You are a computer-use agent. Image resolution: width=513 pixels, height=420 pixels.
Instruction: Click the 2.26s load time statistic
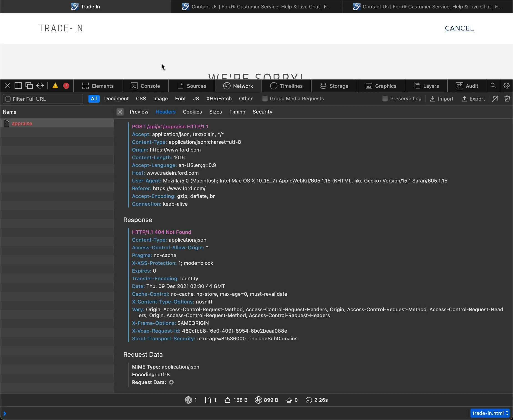[317, 400]
